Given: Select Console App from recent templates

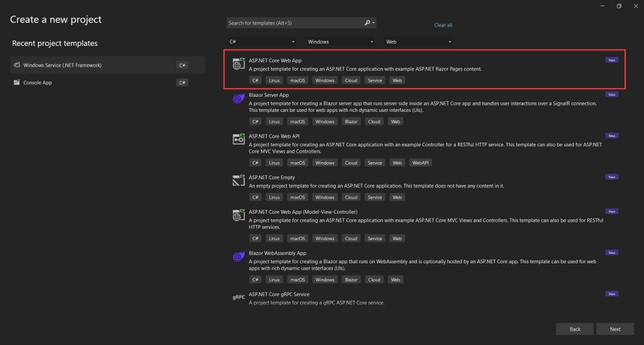Looking at the screenshot, I should tap(108, 82).
